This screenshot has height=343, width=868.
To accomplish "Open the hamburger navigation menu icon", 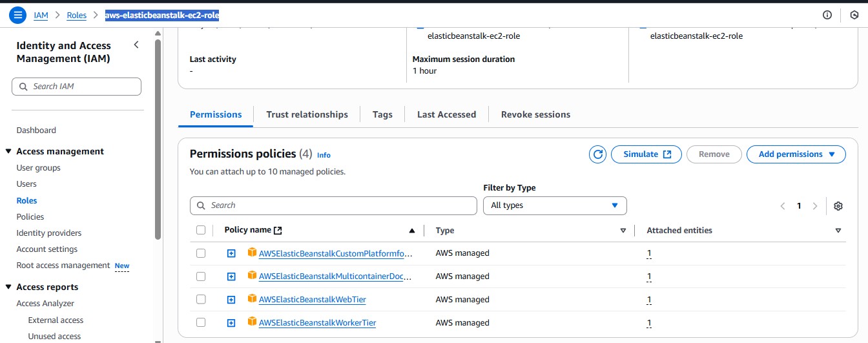I will [x=18, y=15].
